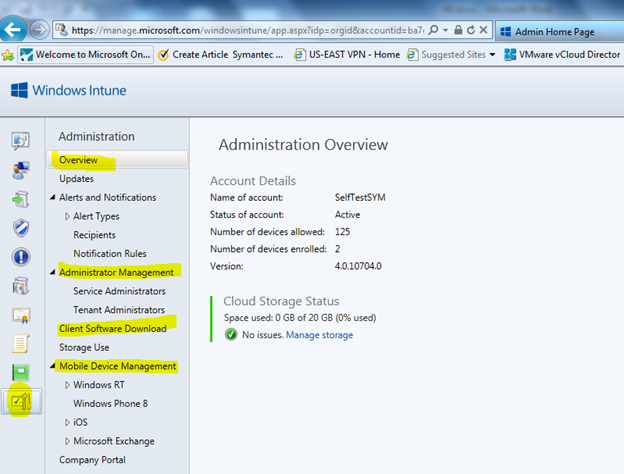Open the Endpoint Protection shield icon
This screenshot has width=624, height=474.
pos(21,228)
